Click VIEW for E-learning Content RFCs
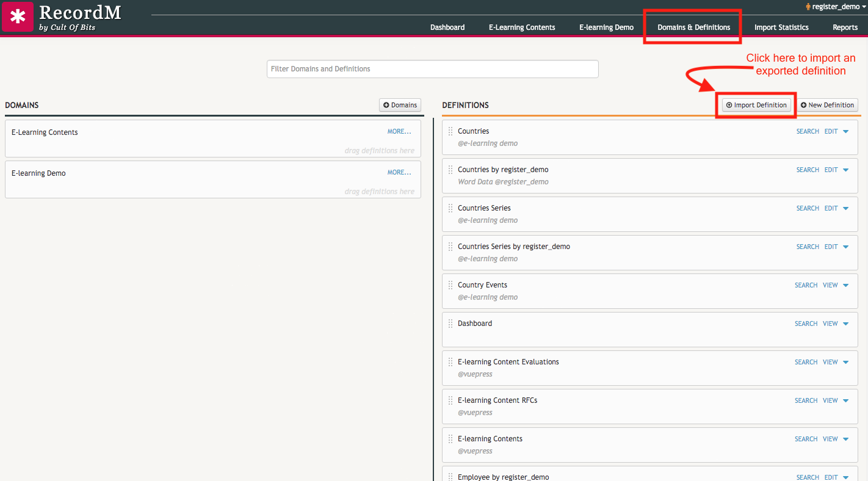 point(830,400)
